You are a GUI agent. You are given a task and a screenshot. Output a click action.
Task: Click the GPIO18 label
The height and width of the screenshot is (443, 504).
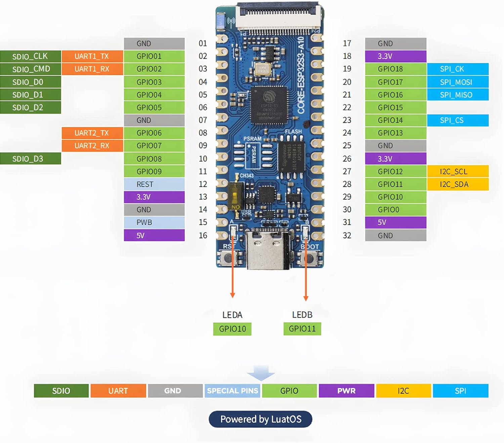pyautogui.click(x=396, y=69)
